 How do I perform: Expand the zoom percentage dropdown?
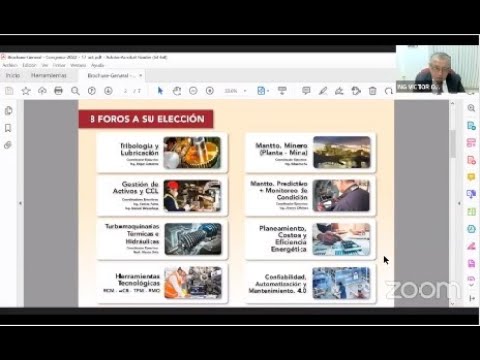click(x=245, y=91)
